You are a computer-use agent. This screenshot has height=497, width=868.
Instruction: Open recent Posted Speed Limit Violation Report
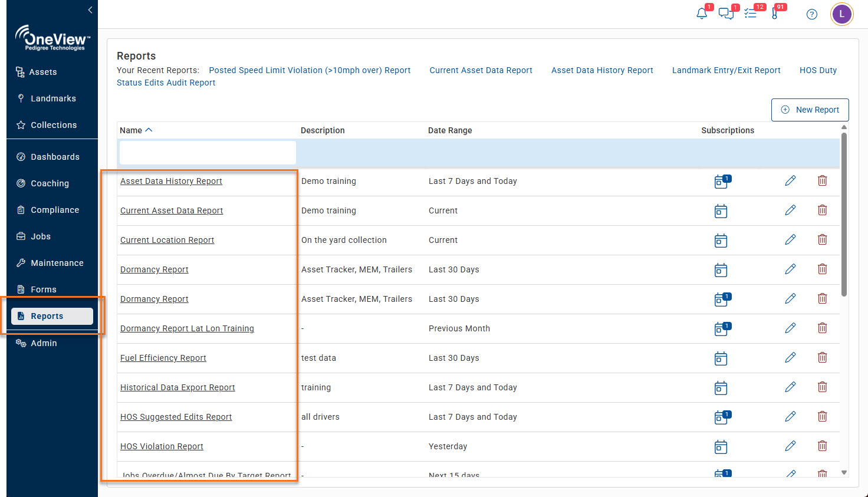point(310,70)
